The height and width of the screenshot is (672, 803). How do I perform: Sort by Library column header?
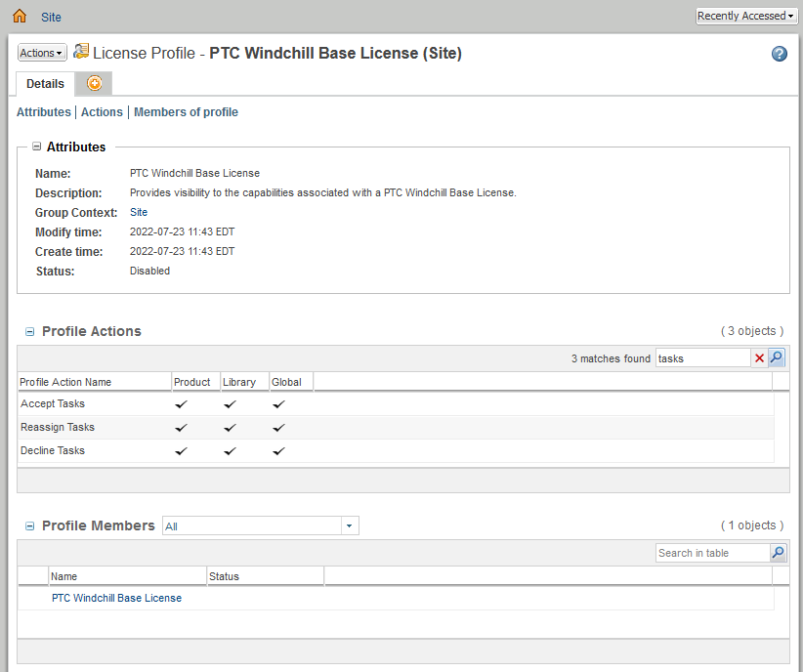tap(245, 382)
